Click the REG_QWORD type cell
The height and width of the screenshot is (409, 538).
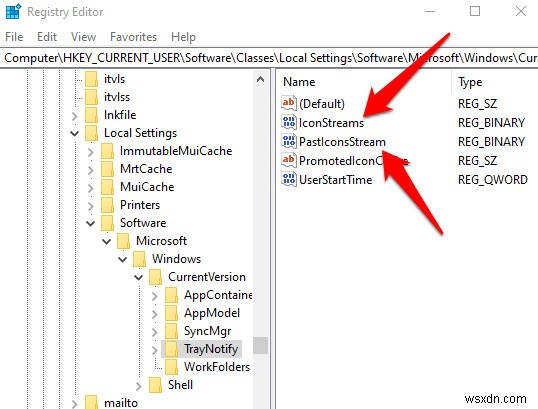pos(493,180)
